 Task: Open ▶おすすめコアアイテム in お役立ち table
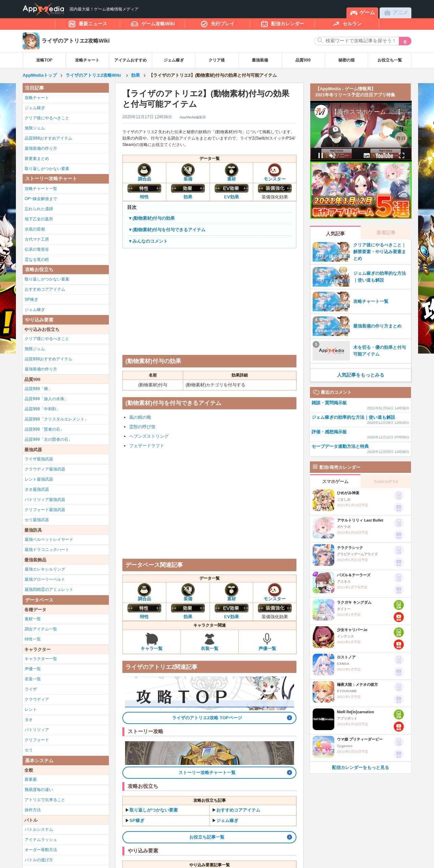click(x=236, y=810)
